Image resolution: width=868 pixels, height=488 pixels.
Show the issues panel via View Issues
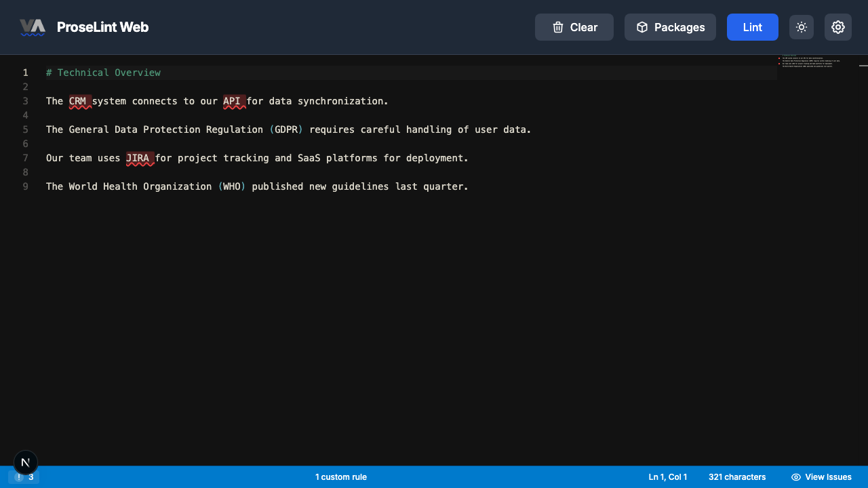coord(821,476)
